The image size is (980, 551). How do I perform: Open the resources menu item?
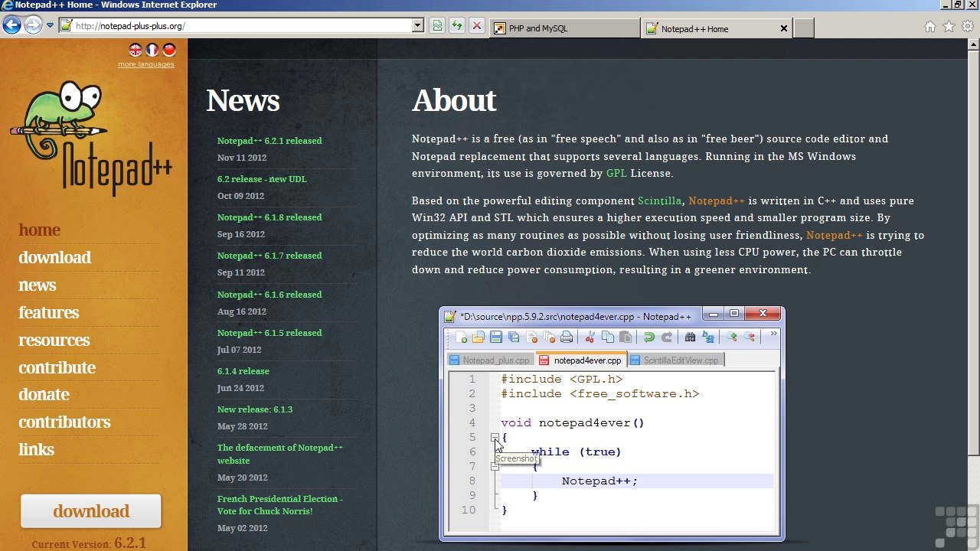point(54,340)
